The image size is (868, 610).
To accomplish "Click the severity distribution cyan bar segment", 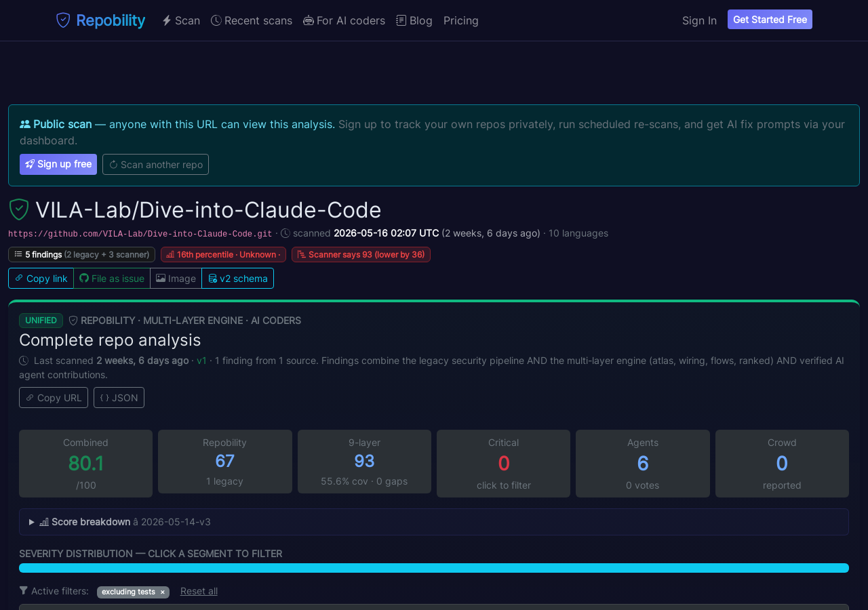I will (x=434, y=568).
